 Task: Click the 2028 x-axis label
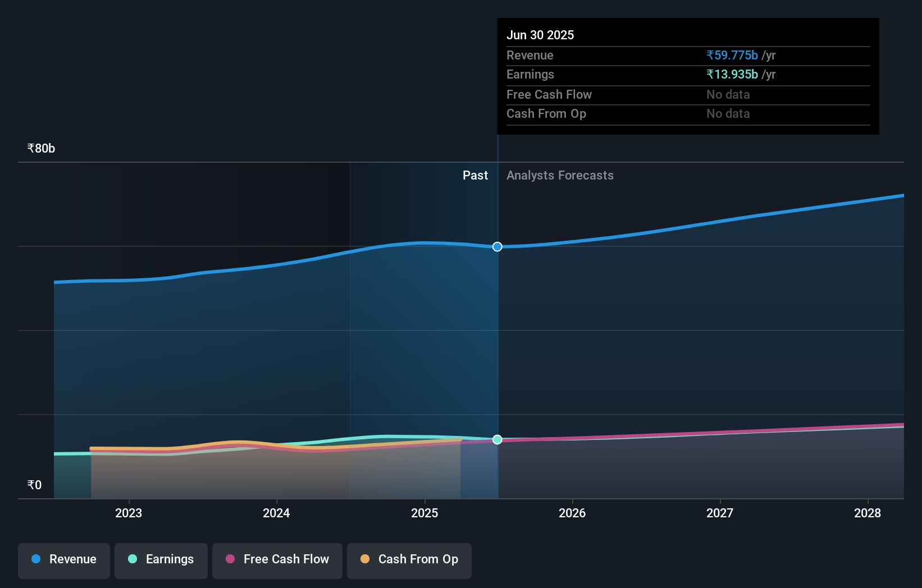(x=868, y=513)
